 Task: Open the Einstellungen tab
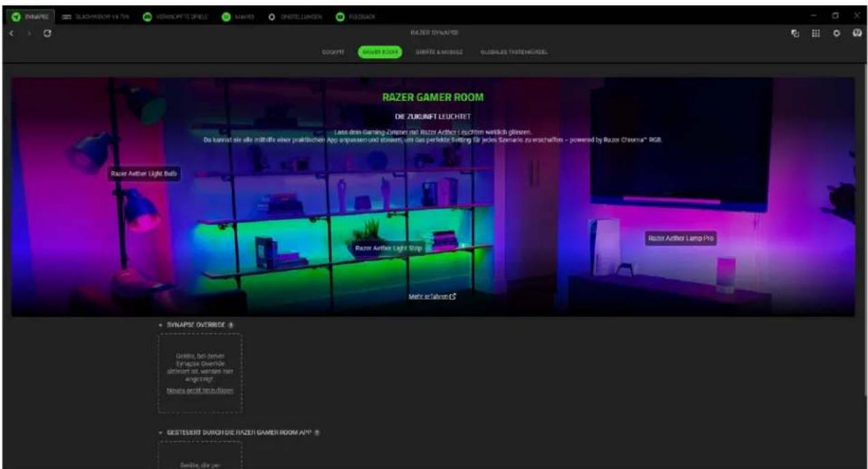point(295,16)
